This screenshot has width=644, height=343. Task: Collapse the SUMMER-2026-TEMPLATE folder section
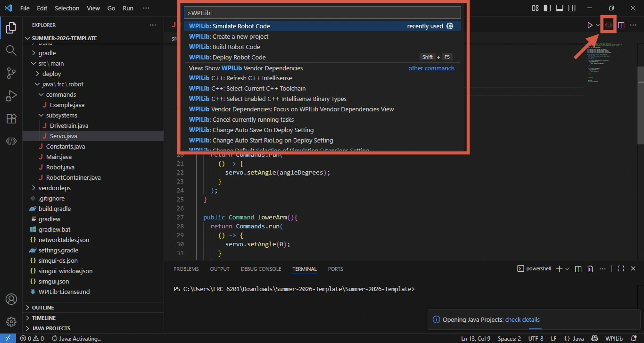[93, 38]
